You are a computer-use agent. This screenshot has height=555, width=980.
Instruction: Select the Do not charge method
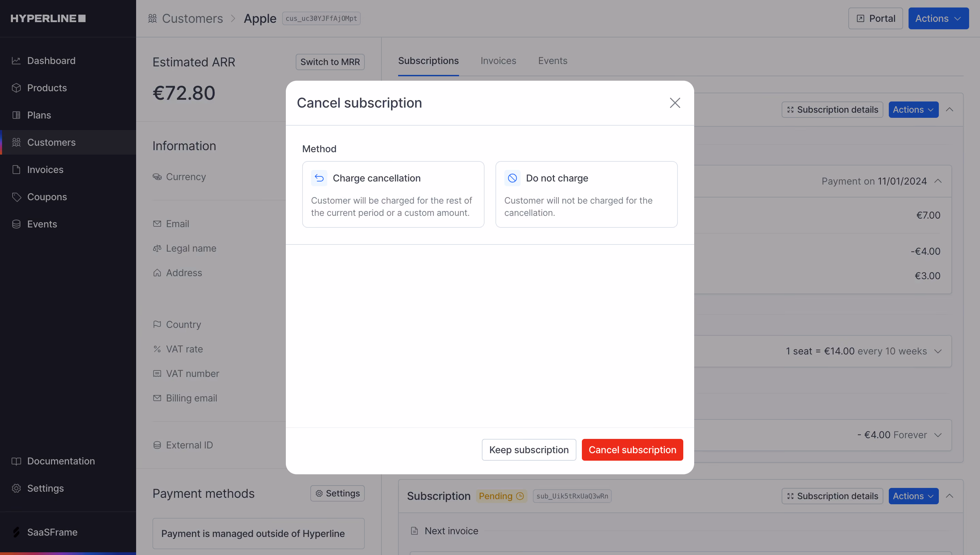pyautogui.click(x=586, y=194)
